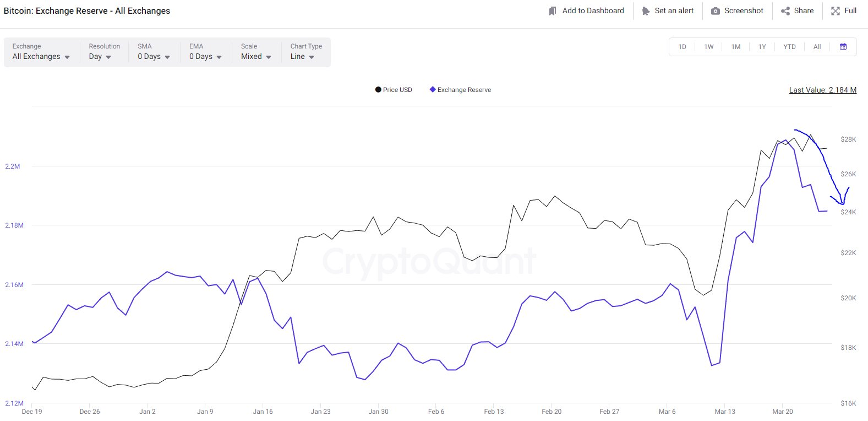
Task: Open the Scale Mixed dropdown
Action: coord(256,56)
